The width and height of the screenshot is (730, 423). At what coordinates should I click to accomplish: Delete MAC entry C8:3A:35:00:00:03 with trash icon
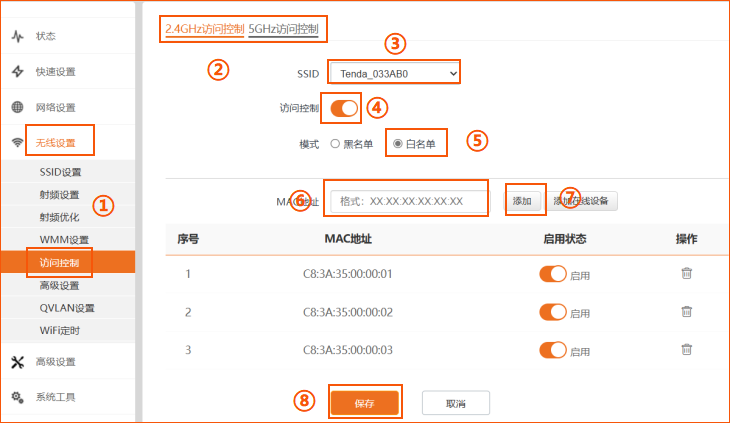click(686, 349)
